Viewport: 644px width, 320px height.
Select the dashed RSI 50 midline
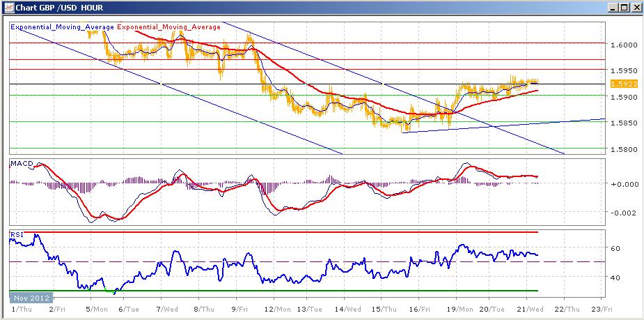point(307,261)
